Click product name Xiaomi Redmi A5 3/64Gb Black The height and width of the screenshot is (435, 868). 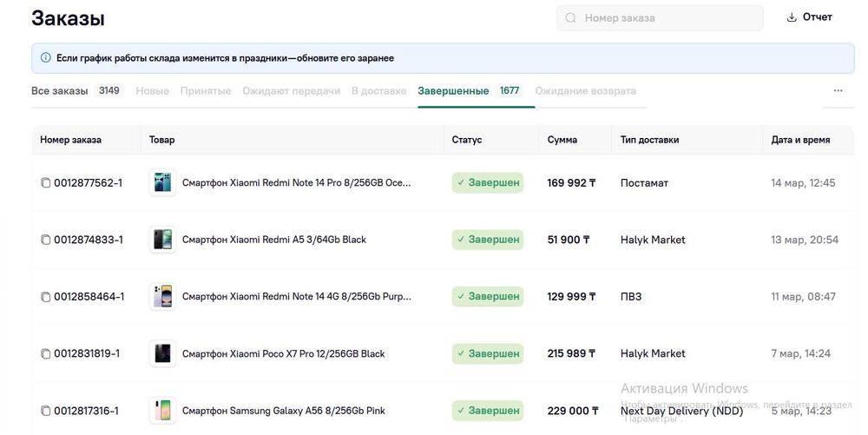(274, 240)
